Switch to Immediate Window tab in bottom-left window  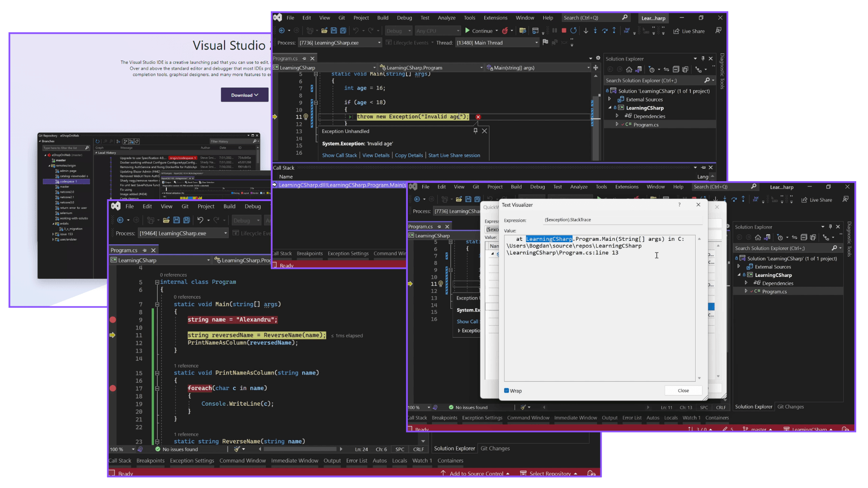point(295,461)
